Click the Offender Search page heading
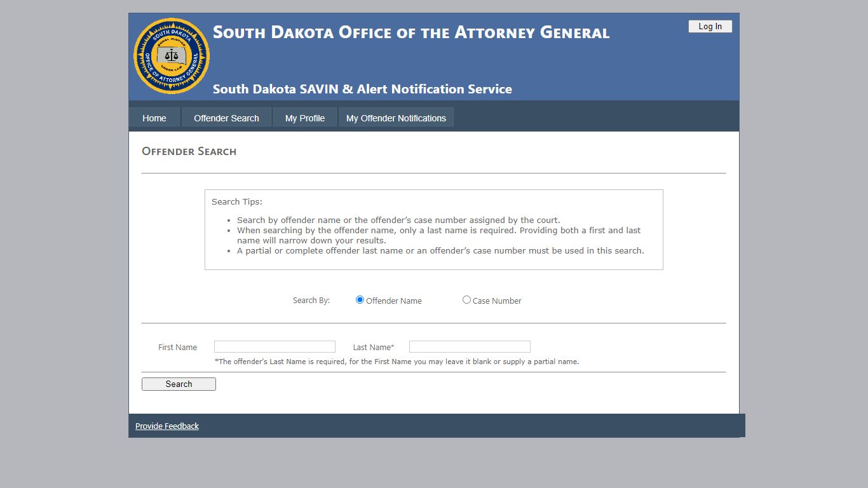This screenshot has height=488, width=868. point(189,151)
